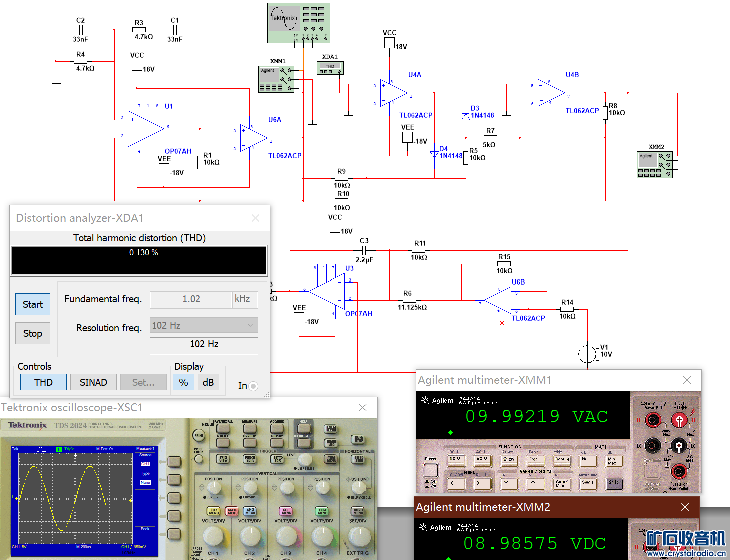The image size is (730, 560).
Task: Select the U3 OP07AH op-amp symbol
Action: 327,291
